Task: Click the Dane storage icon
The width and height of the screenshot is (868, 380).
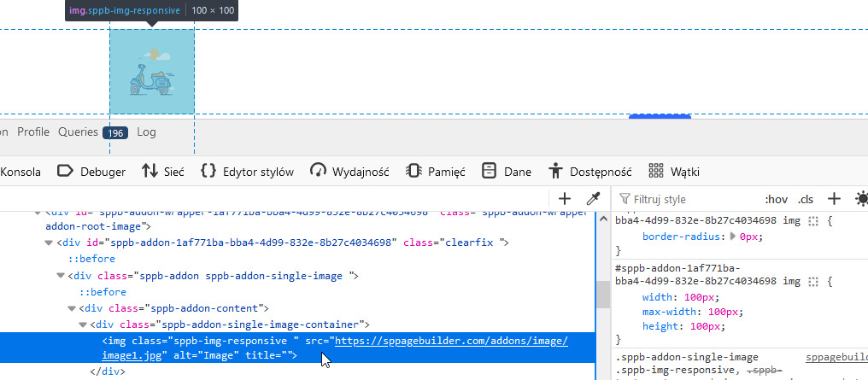Action: point(490,171)
